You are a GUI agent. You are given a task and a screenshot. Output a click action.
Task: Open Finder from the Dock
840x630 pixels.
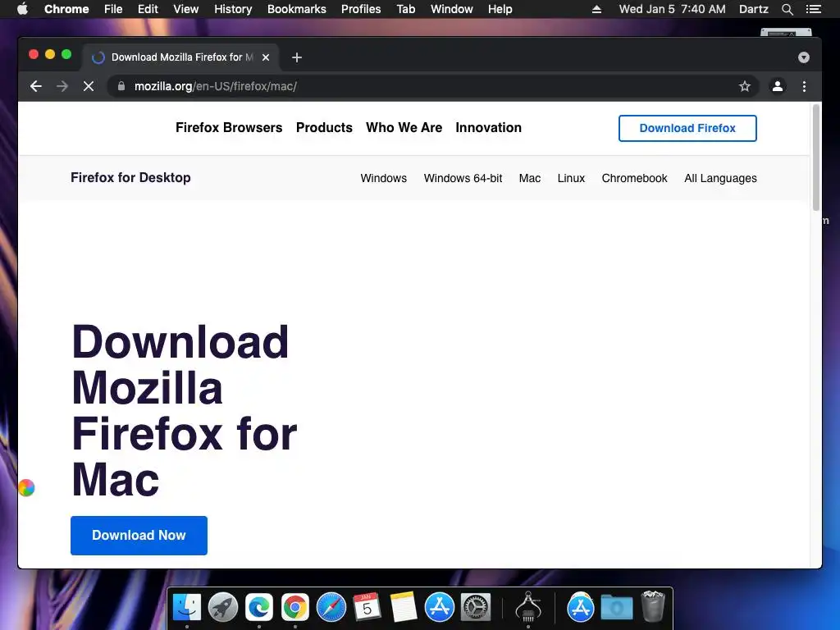pyautogui.click(x=187, y=608)
